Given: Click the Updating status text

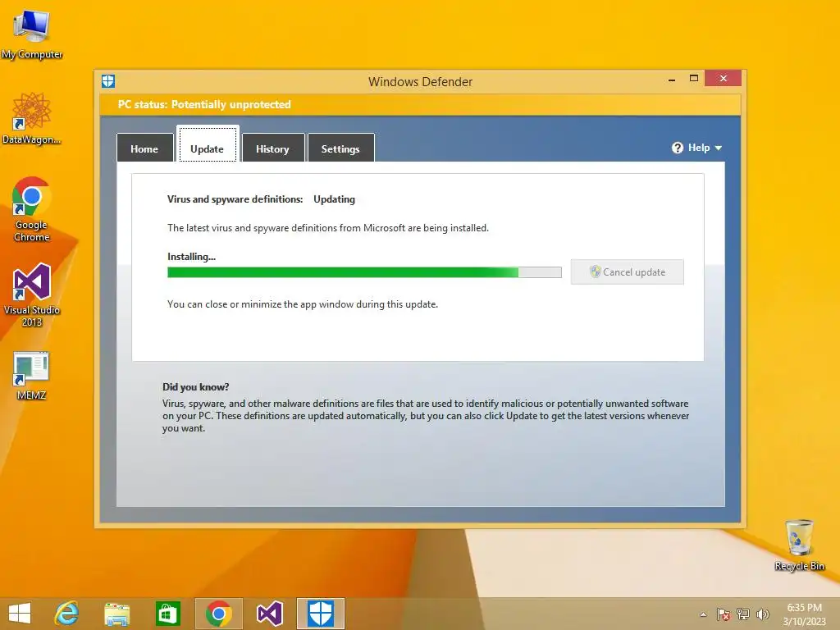Looking at the screenshot, I should pyautogui.click(x=335, y=199).
